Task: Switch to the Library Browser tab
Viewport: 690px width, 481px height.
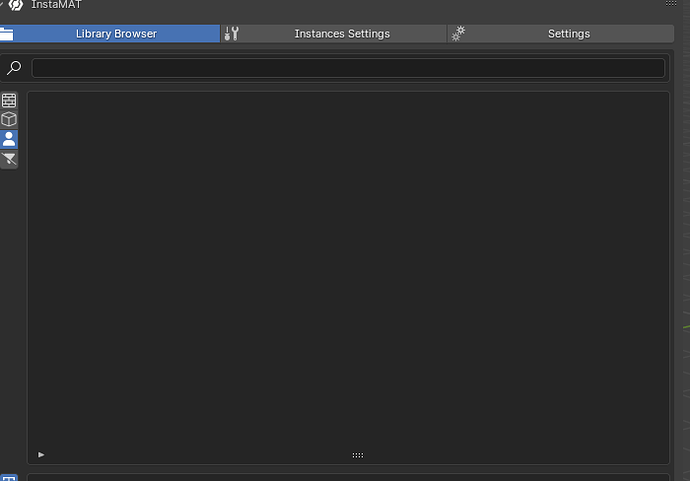Action: (x=116, y=34)
